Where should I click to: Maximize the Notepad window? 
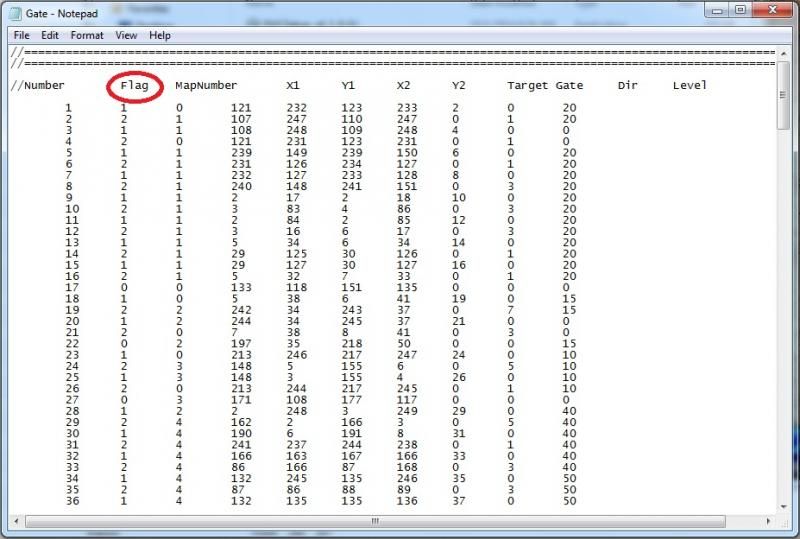tap(741, 10)
